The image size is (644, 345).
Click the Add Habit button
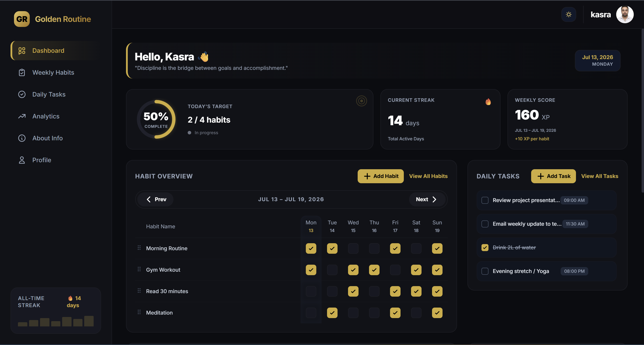click(x=380, y=176)
